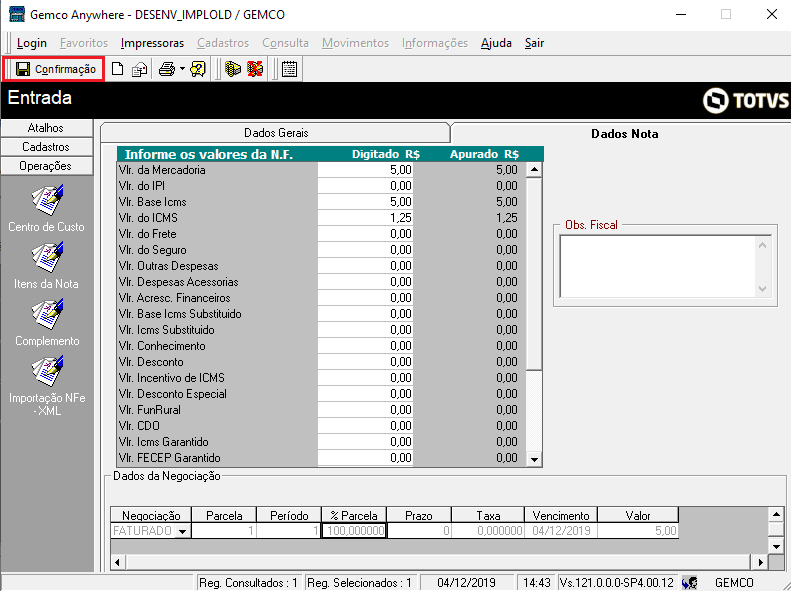Open the Centro de Custo shortcut
Image resolution: width=791 pixels, height=591 pixels.
(x=46, y=208)
